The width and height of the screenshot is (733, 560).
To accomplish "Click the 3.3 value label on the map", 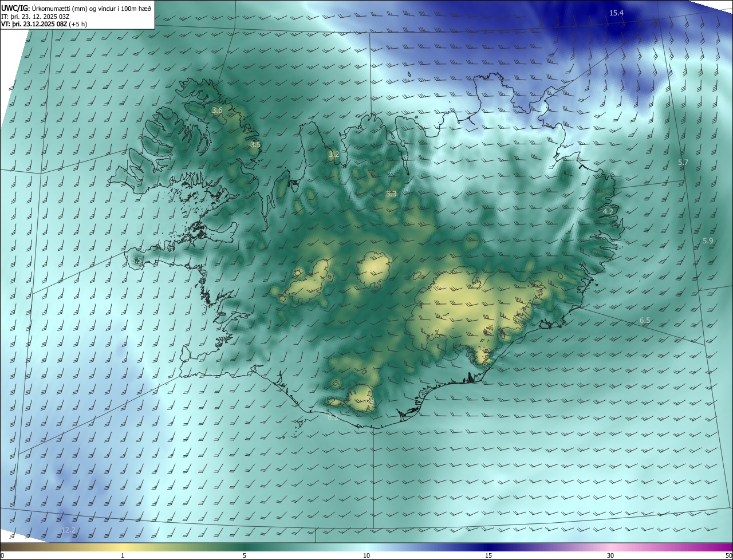I will click(391, 194).
